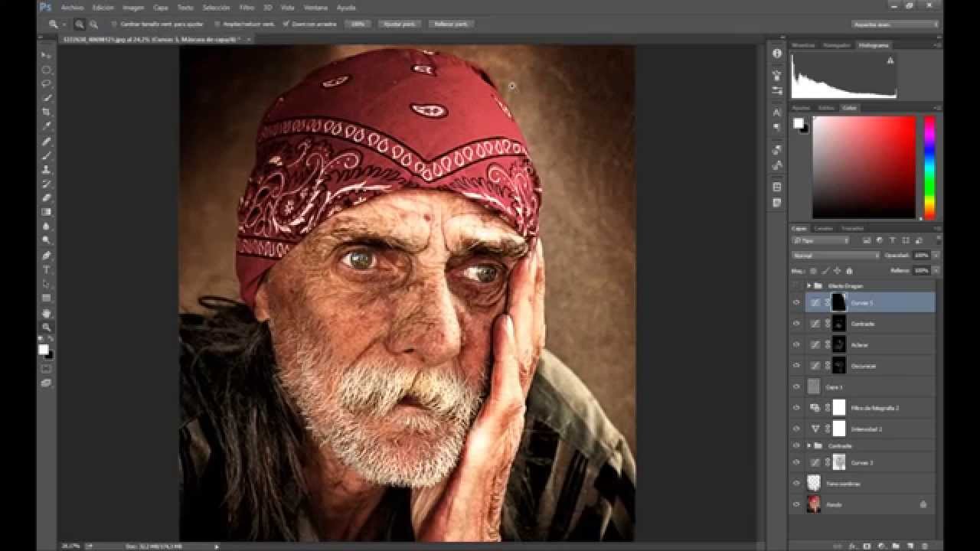Image resolution: width=980 pixels, height=551 pixels.
Task: Click the zoom percentage field in status bar
Action: (69, 546)
